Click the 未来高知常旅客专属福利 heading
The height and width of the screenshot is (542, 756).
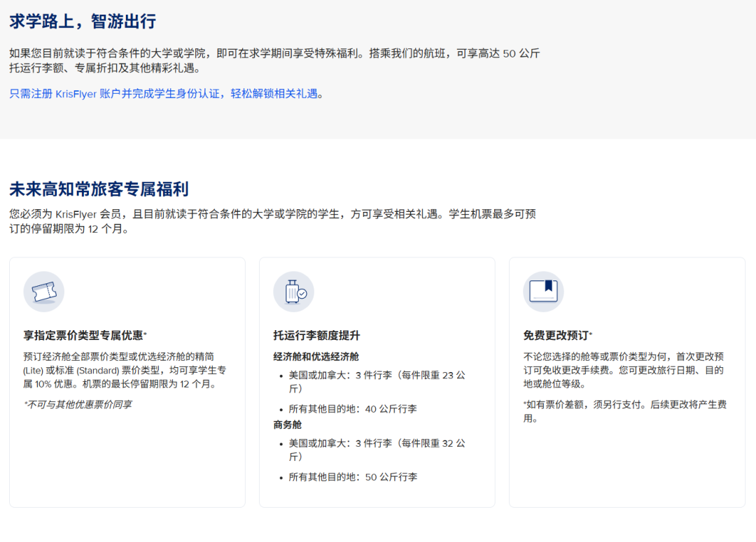coord(99,190)
